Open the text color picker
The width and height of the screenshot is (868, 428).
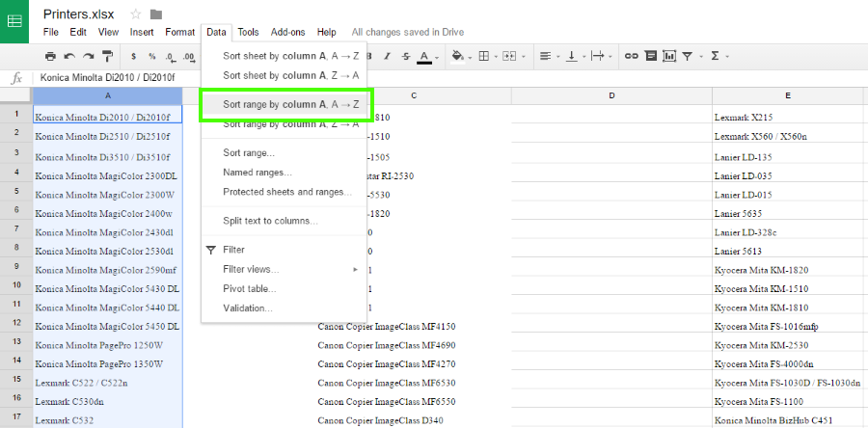(x=424, y=57)
